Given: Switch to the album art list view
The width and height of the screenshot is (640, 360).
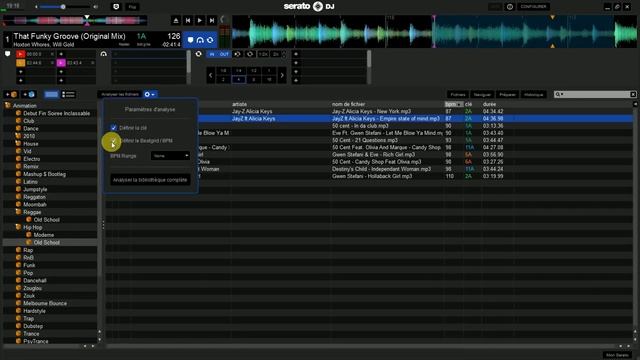Looking at the screenshot, I should coord(68,94).
